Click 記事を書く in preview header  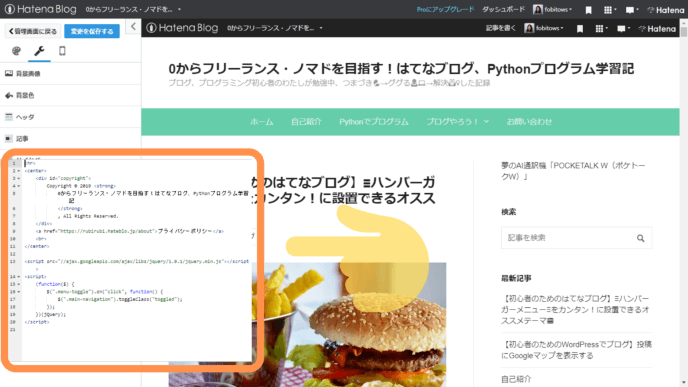(x=501, y=28)
